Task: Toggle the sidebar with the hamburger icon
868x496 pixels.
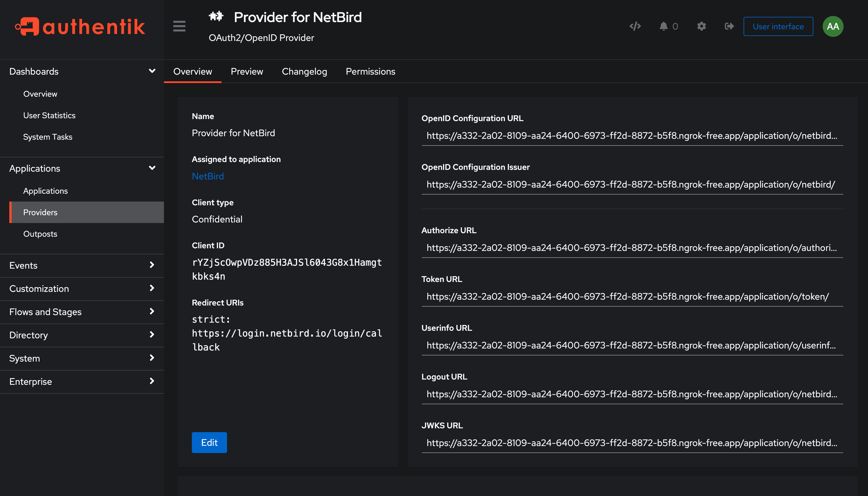Action: 179,26
